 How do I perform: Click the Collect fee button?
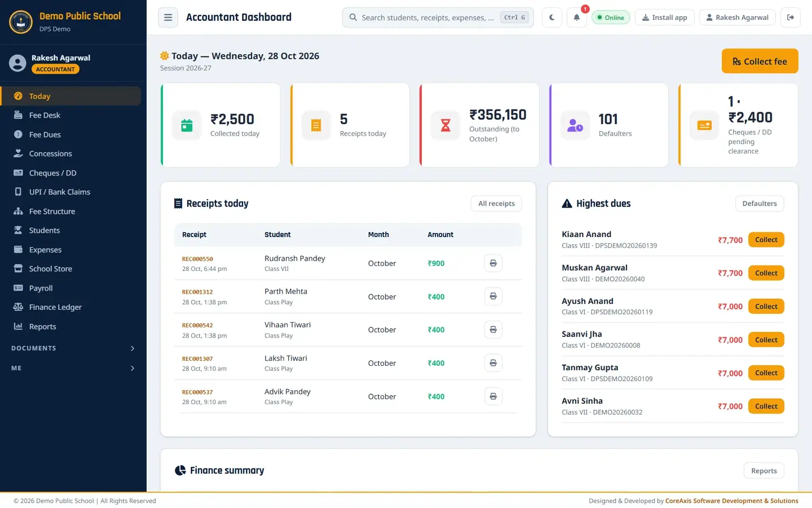tap(760, 61)
